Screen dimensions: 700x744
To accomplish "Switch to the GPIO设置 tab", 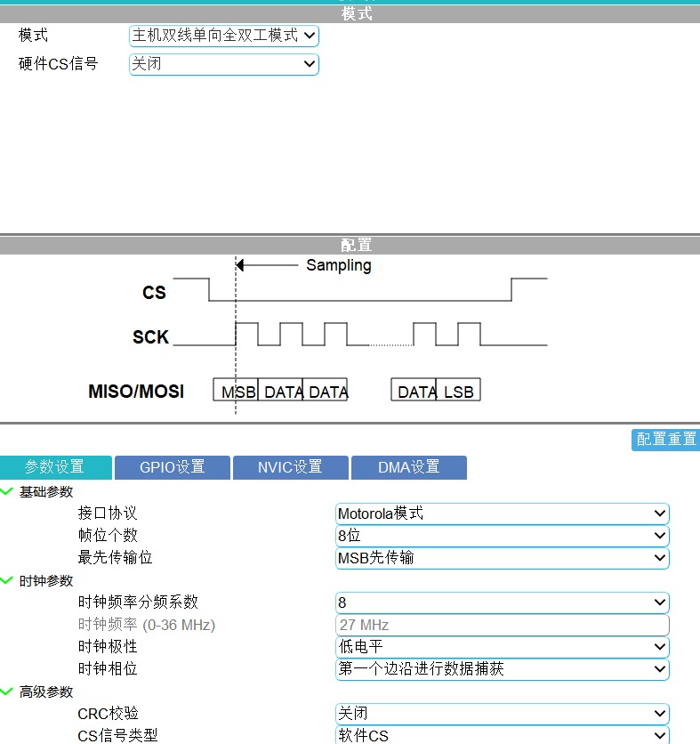I will (173, 467).
